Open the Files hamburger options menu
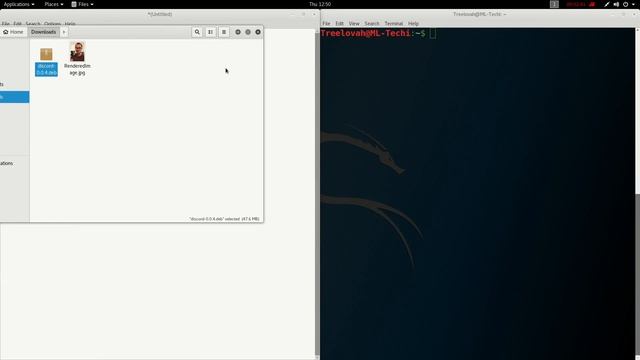This screenshot has width=640, height=360. pos(224,32)
